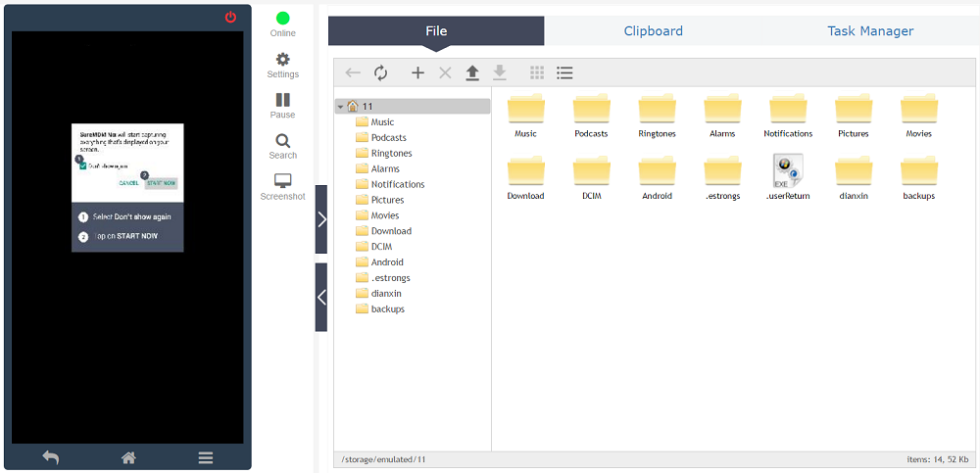Click the red power button
The image size is (980, 473).
tap(230, 17)
